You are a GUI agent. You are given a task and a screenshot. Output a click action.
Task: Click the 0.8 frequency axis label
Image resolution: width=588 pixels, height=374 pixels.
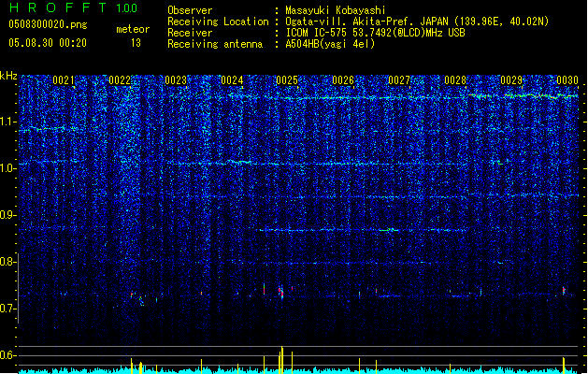tap(7, 262)
